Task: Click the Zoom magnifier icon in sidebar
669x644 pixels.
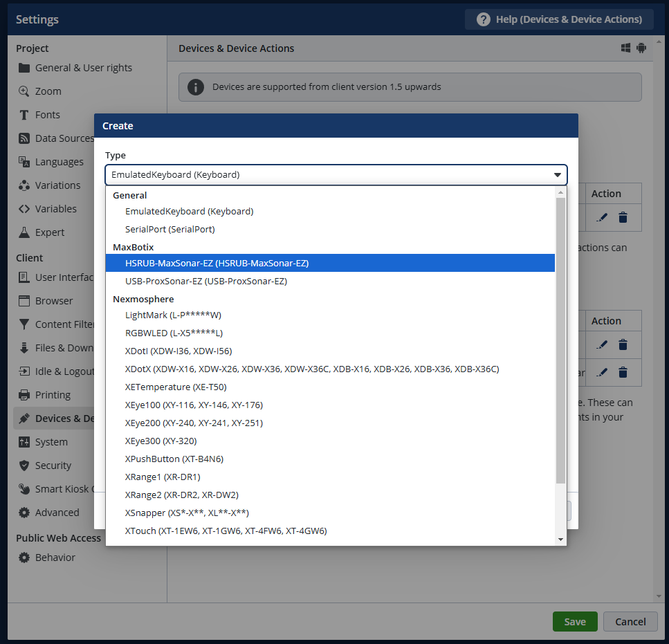Action: tap(24, 91)
